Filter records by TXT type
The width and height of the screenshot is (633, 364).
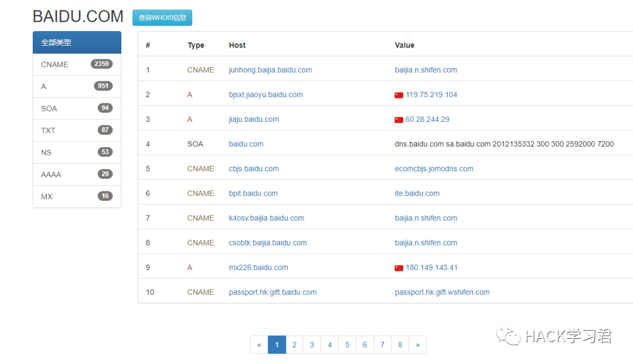(x=77, y=130)
